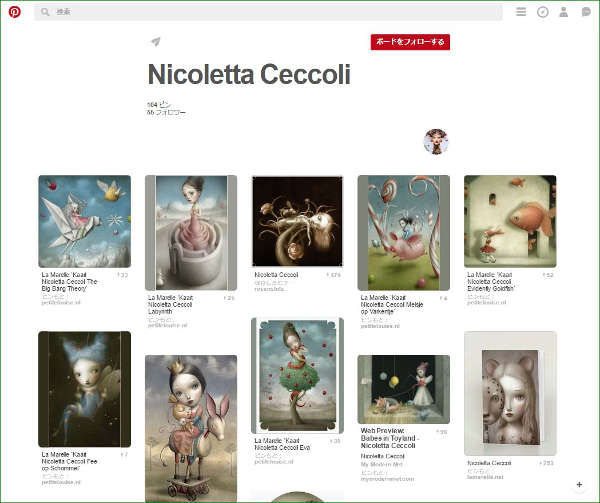Open the Evidently Goldfish pin image
600x503 pixels.
510,221
